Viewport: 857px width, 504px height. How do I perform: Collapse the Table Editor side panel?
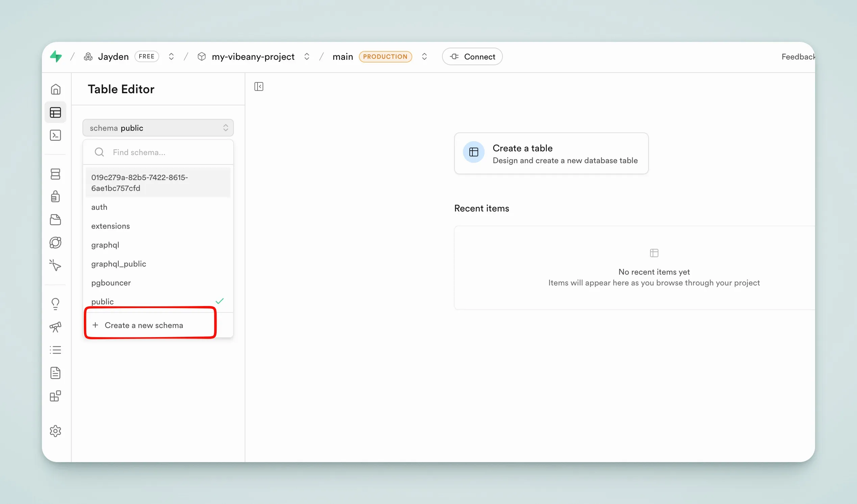point(259,87)
